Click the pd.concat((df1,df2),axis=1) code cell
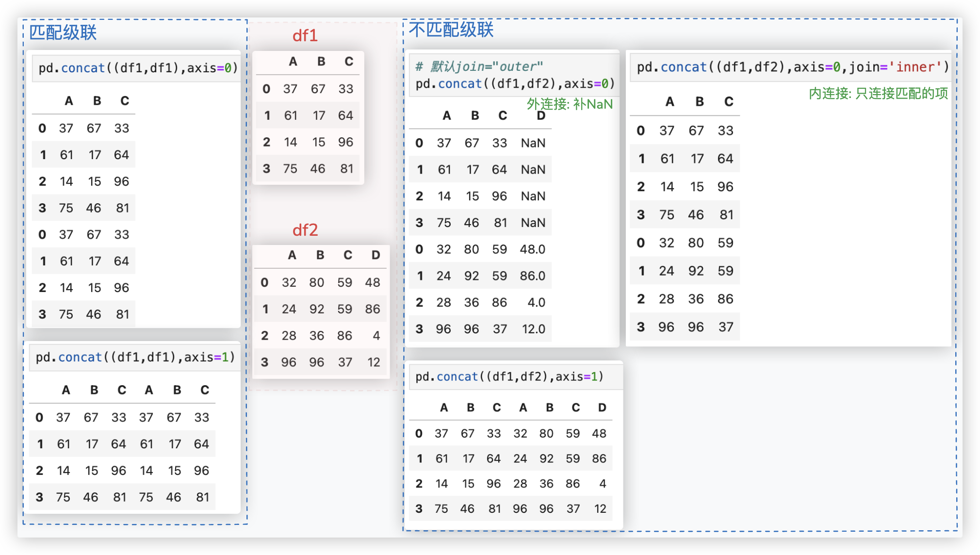This screenshot has width=980, height=555. click(x=509, y=377)
